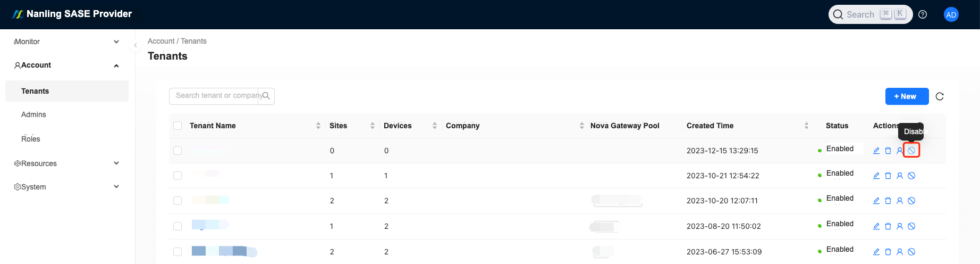Viewport: 980px width, 264px height.
Task: Select checkbox for tenant created 2023-10-20
Action: coord(178,201)
